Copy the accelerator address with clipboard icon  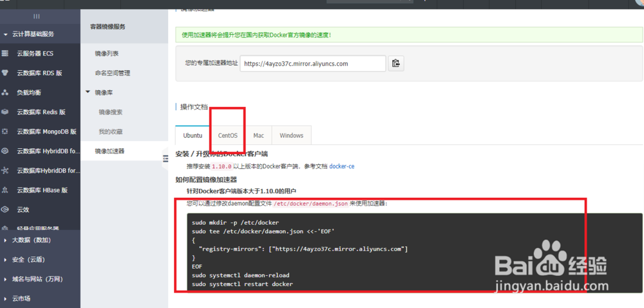pyautogui.click(x=396, y=63)
